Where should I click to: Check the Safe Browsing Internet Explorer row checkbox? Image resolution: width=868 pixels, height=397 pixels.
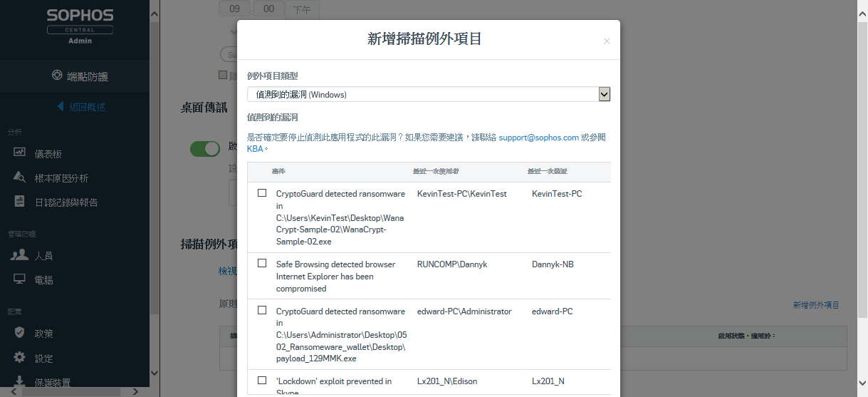coord(262,263)
